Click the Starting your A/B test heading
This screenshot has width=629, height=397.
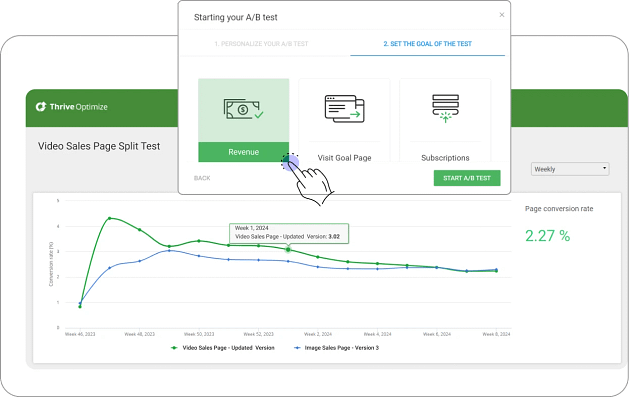(235, 17)
